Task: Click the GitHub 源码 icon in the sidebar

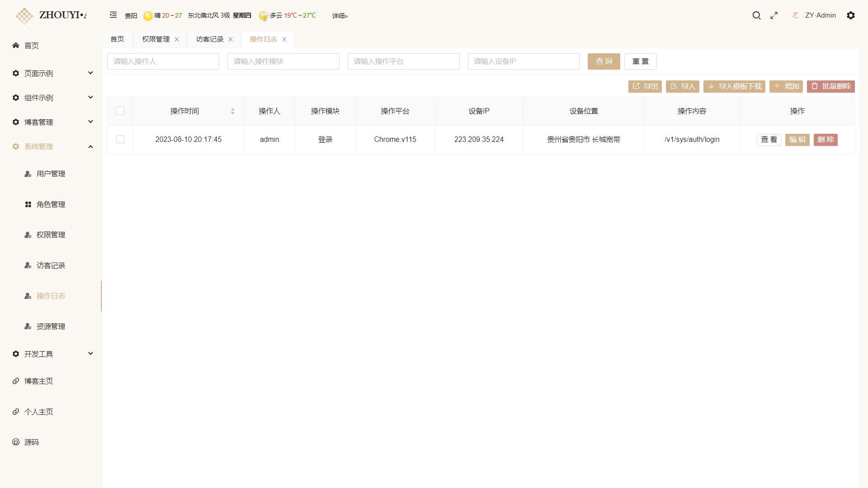Action: [x=16, y=442]
